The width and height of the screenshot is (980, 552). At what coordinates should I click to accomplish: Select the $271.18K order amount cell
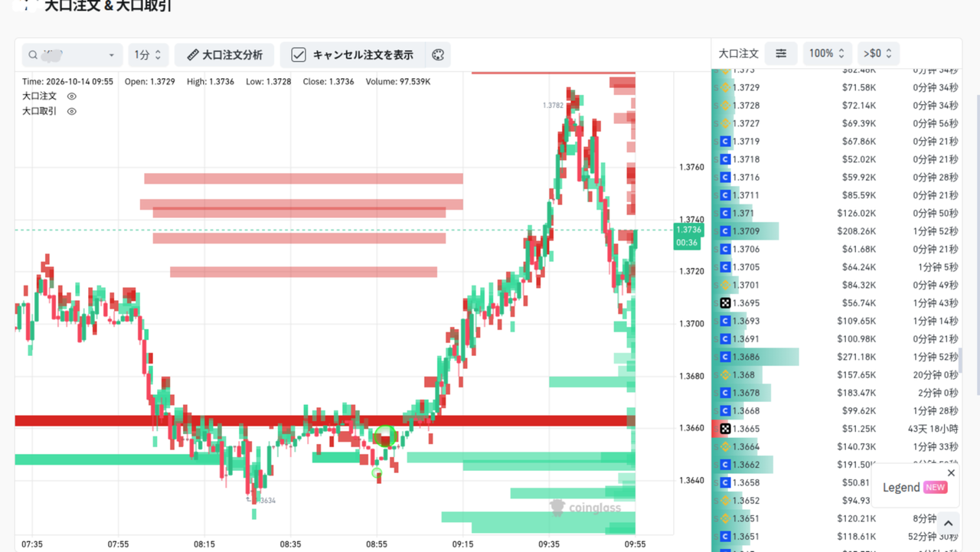pyautogui.click(x=858, y=357)
